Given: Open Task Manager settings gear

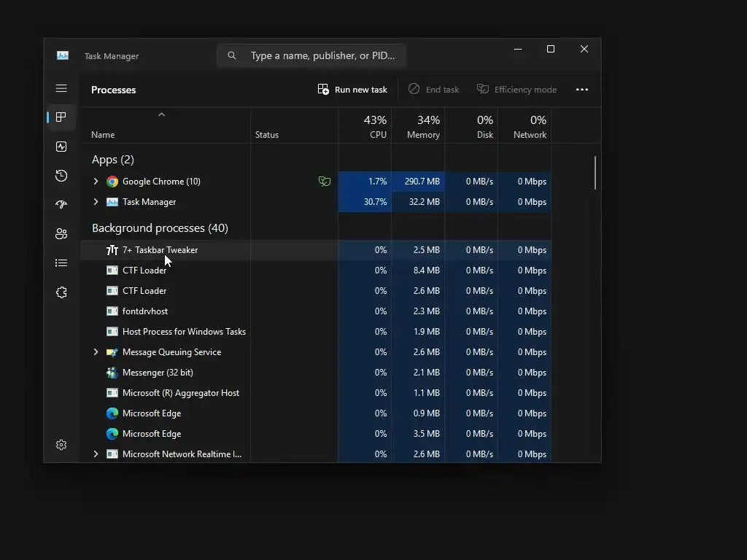Looking at the screenshot, I should tap(61, 445).
